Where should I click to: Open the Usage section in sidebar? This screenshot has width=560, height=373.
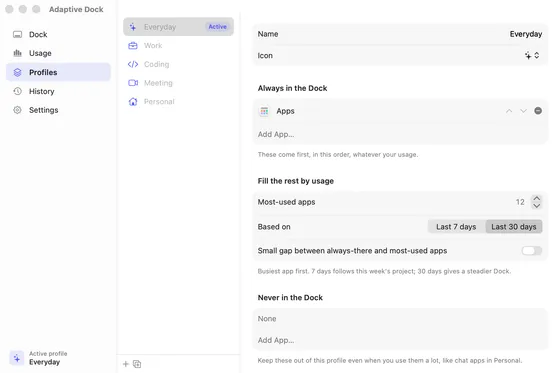pyautogui.click(x=58, y=53)
